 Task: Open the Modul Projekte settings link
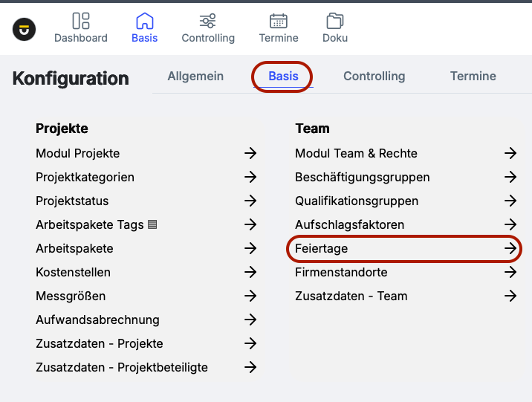click(x=77, y=153)
